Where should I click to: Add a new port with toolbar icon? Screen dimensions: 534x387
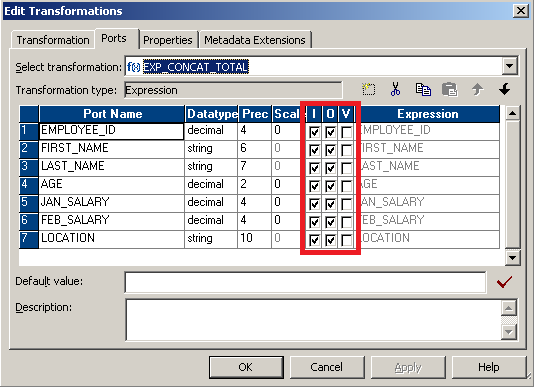coord(368,90)
